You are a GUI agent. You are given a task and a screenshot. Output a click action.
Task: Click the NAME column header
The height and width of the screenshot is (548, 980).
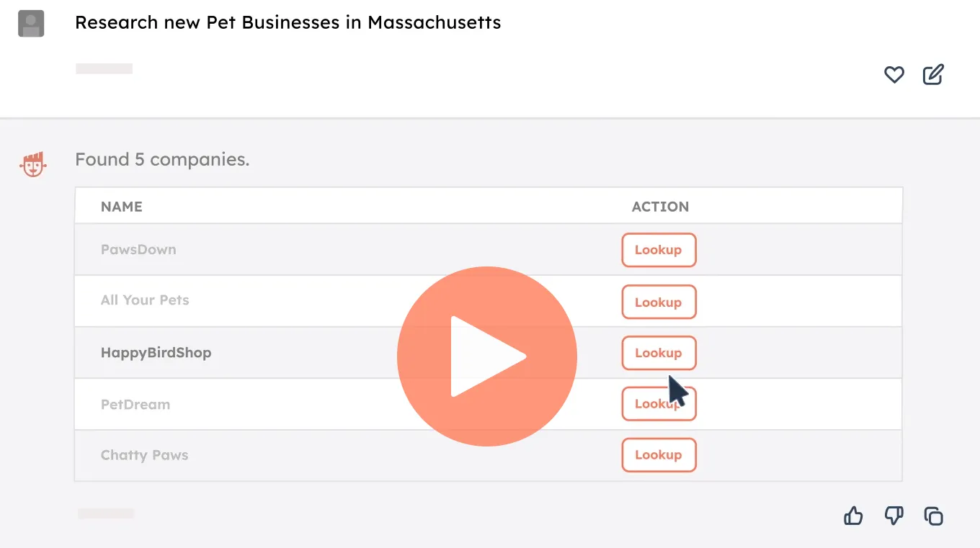122,207
